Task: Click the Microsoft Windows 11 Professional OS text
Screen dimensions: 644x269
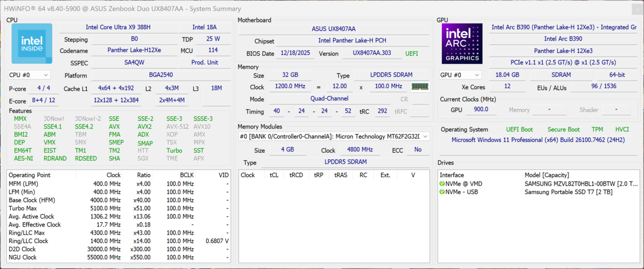Action: (x=538, y=140)
